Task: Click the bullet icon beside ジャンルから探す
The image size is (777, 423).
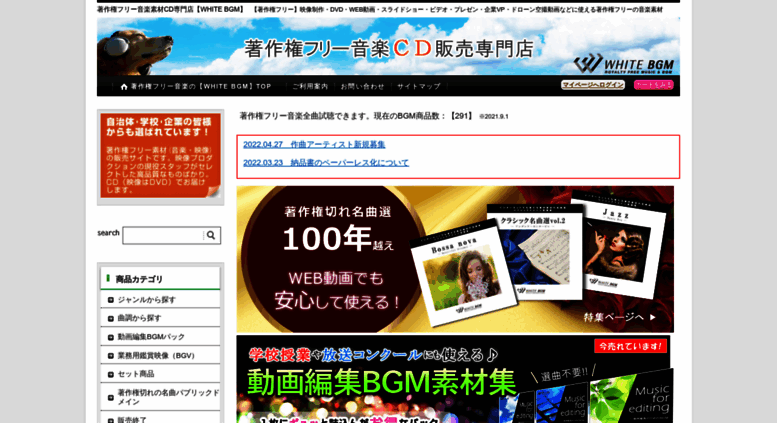Action: (111, 300)
